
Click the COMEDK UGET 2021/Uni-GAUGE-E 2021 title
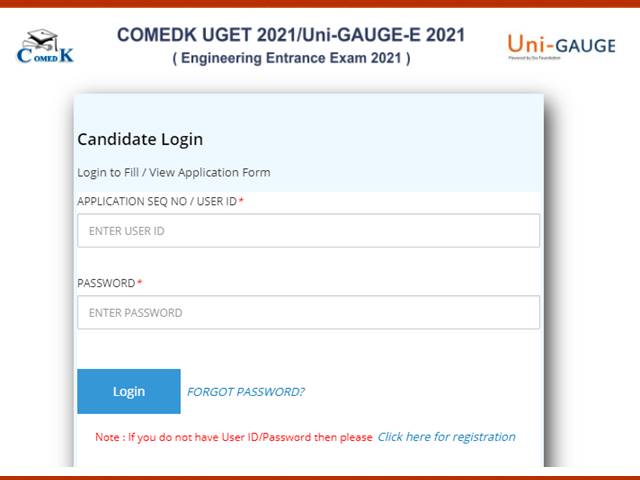tap(291, 35)
